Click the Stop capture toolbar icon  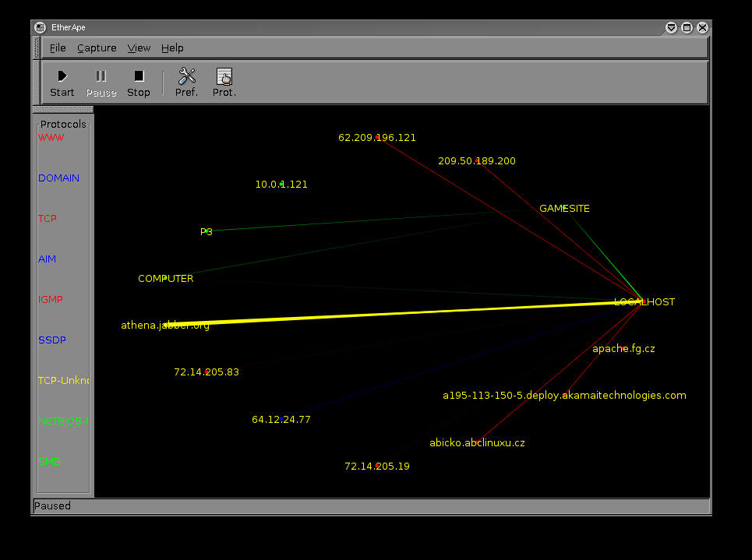pyautogui.click(x=139, y=76)
